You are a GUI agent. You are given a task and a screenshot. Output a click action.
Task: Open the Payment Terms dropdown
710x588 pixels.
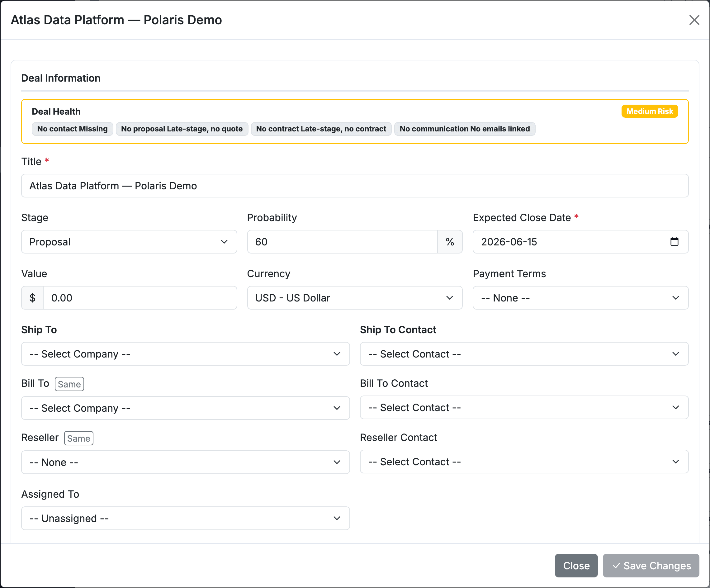580,298
